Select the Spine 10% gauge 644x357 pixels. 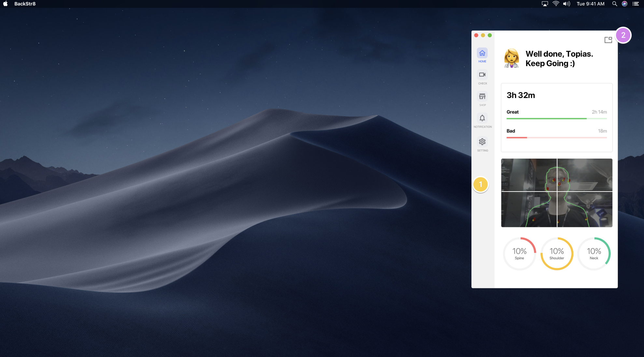[519, 253]
